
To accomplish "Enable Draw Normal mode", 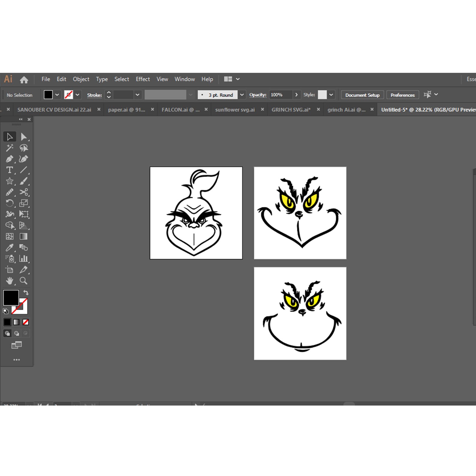I will click(x=7, y=333).
